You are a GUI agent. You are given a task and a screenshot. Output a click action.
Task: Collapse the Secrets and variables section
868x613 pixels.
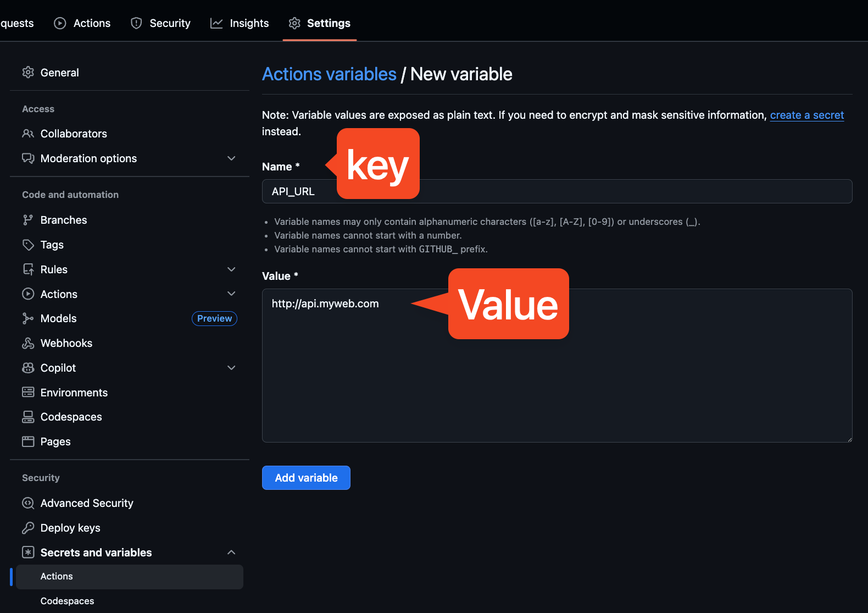point(231,553)
